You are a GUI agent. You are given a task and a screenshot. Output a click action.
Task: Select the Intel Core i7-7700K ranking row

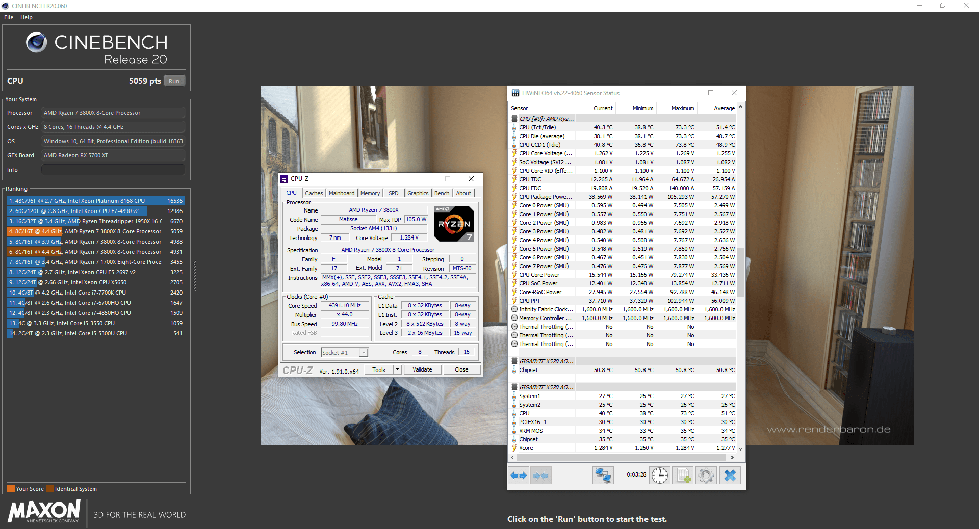coord(96,293)
